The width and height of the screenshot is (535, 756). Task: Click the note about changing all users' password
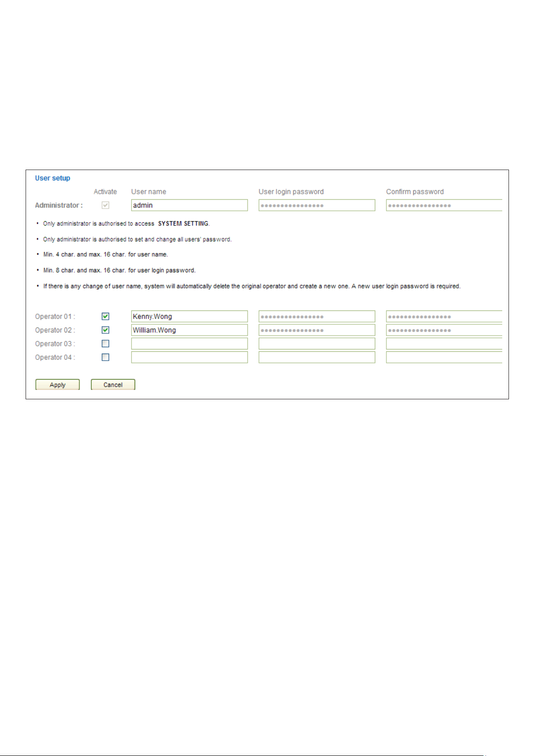click(137, 239)
